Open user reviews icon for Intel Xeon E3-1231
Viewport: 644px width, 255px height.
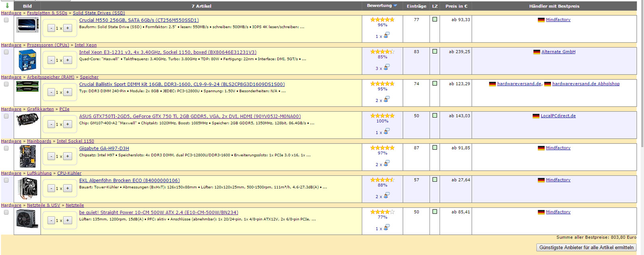point(386,67)
